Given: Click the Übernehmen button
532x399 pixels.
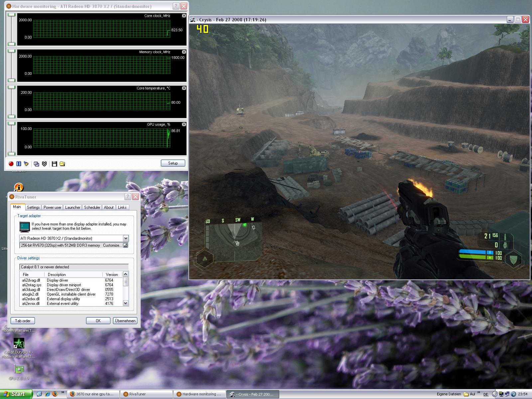Looking at the screenshot, I should (x=125, y=321).
